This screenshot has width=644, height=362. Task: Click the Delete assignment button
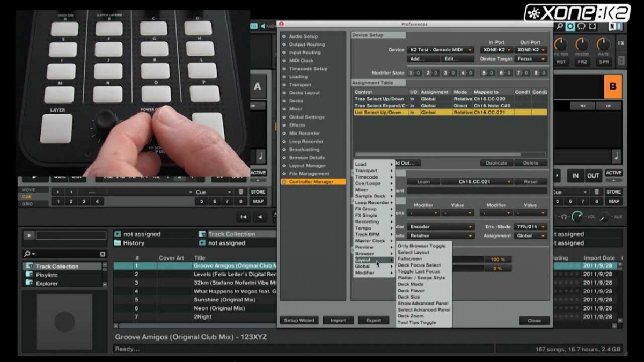pos(531,163)
